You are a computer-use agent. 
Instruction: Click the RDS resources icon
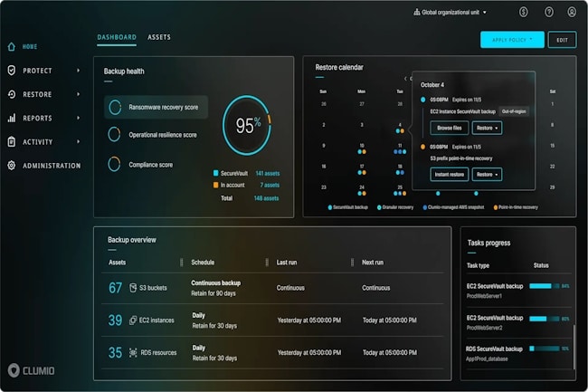click(133, 352)
